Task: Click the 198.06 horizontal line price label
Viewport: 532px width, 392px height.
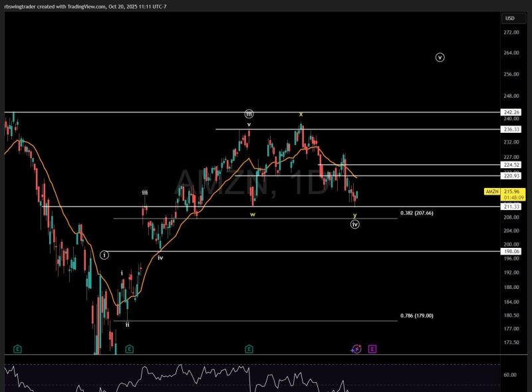Action: click(x=511, y=252)
